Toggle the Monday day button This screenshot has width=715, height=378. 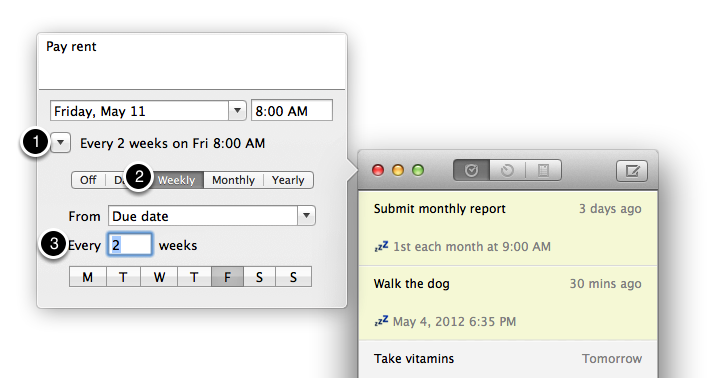[88, 277]
